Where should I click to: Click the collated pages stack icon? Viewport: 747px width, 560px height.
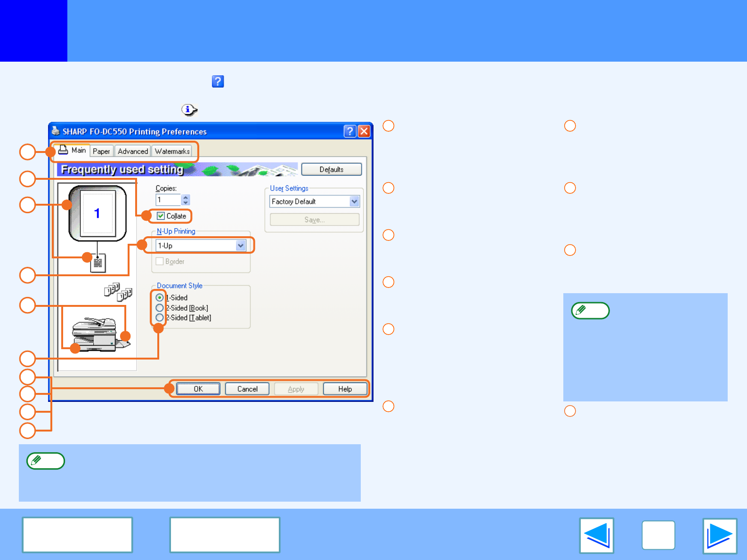(x=118, y=291)
